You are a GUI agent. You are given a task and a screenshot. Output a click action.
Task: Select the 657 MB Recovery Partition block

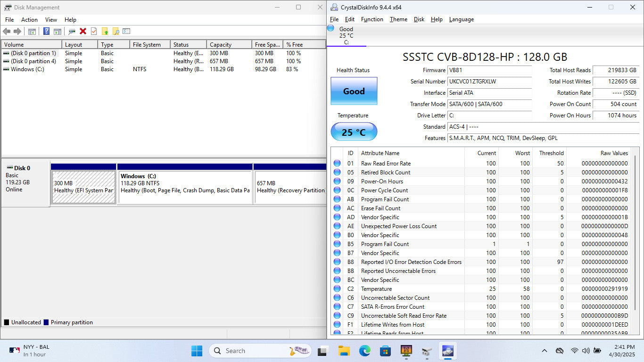click(x=290, y=187)
